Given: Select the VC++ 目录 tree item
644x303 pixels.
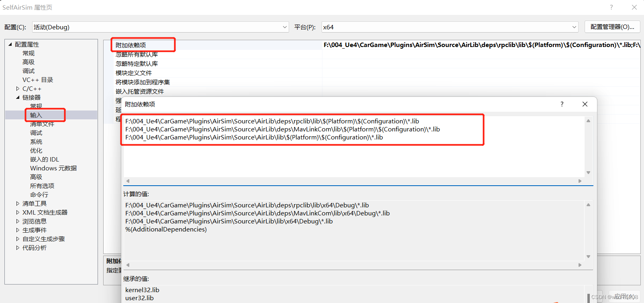Looking at the screenshot, I should 38,80.
